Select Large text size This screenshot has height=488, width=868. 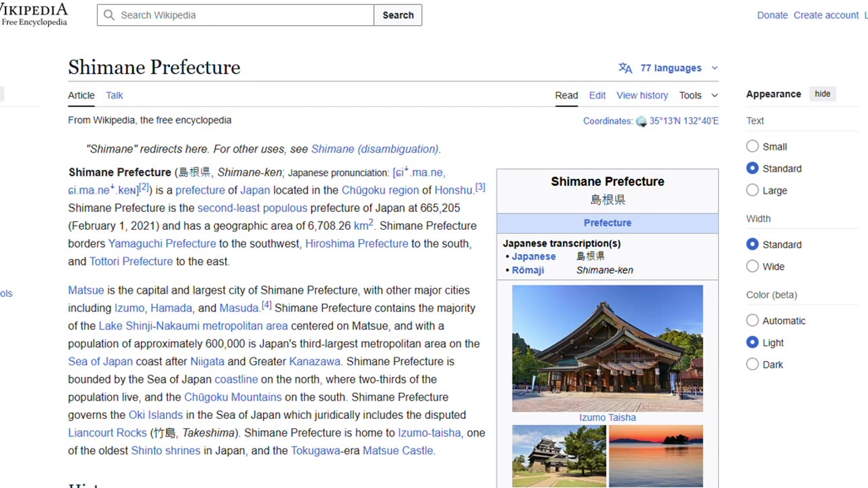(752, 190)
